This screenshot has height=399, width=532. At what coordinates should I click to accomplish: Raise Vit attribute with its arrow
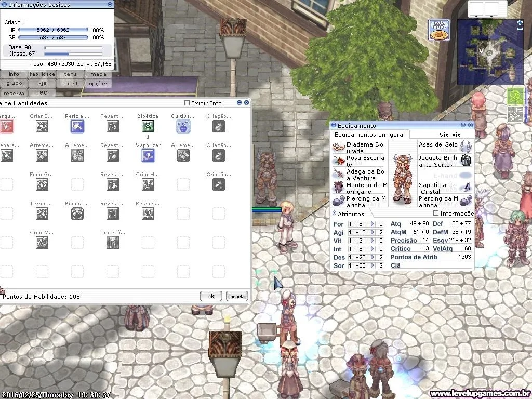coord(372,241)
